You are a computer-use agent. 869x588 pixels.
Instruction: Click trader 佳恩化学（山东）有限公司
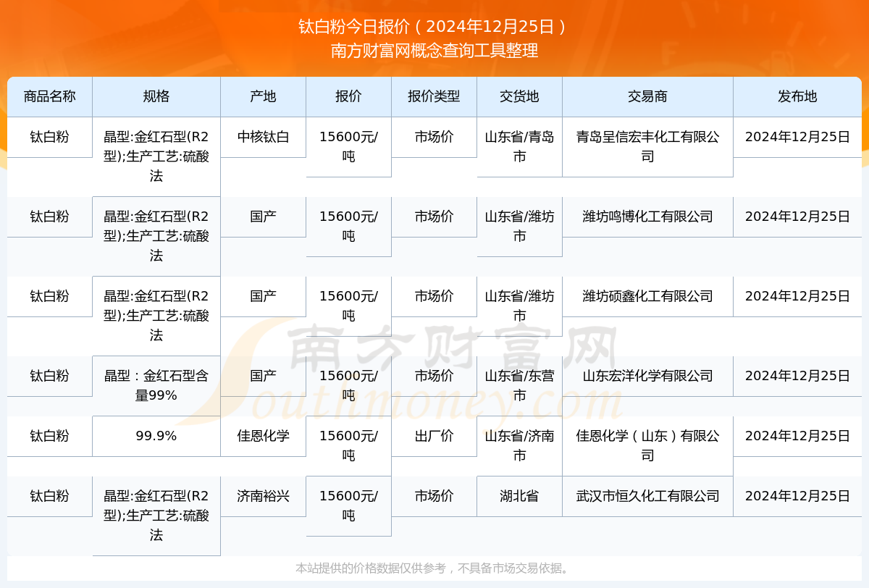(647, 446)
